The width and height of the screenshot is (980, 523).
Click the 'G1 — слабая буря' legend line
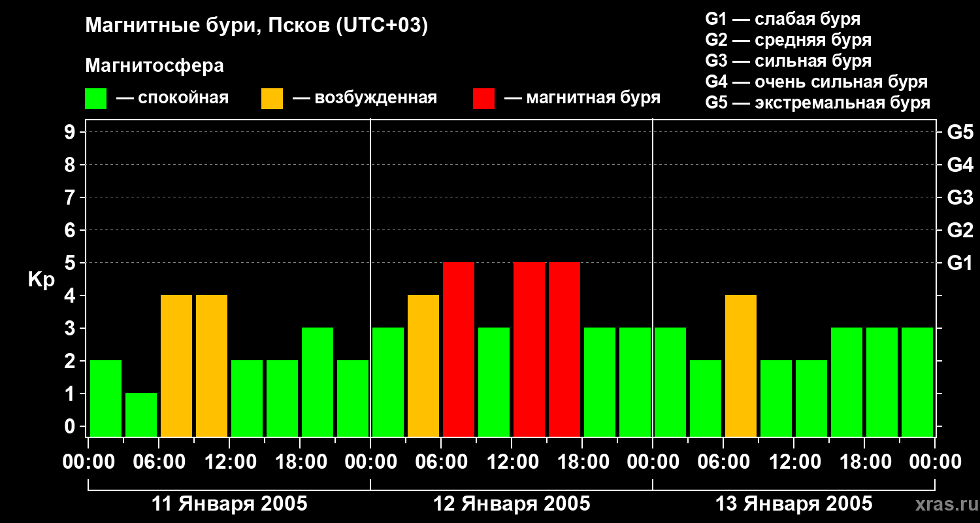[x=783, y=19]
